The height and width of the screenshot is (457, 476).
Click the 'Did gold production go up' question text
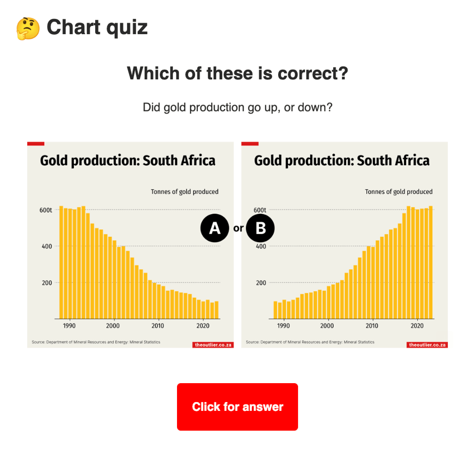tap(238, 107)
